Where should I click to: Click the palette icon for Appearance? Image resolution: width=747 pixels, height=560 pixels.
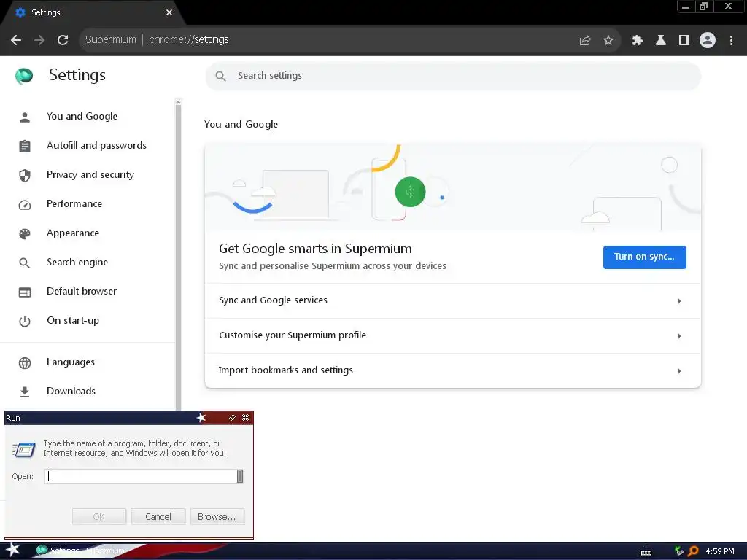[25, 233]
